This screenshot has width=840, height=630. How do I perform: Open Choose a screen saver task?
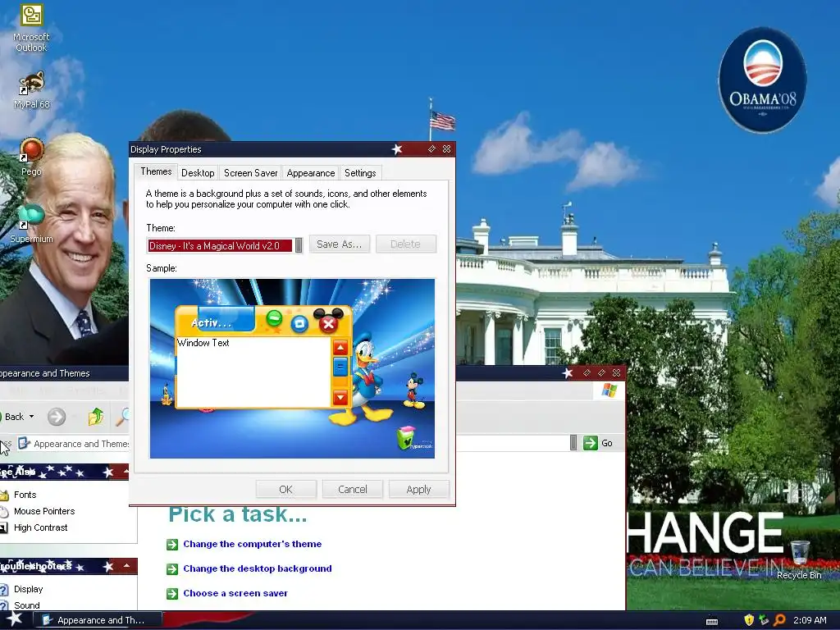(x=235, y=593)
